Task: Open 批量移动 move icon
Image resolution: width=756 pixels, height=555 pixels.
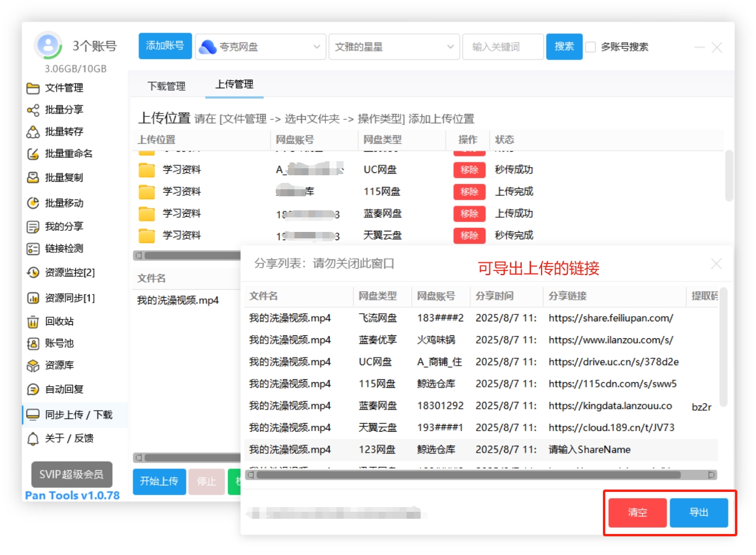Action: 33,203
